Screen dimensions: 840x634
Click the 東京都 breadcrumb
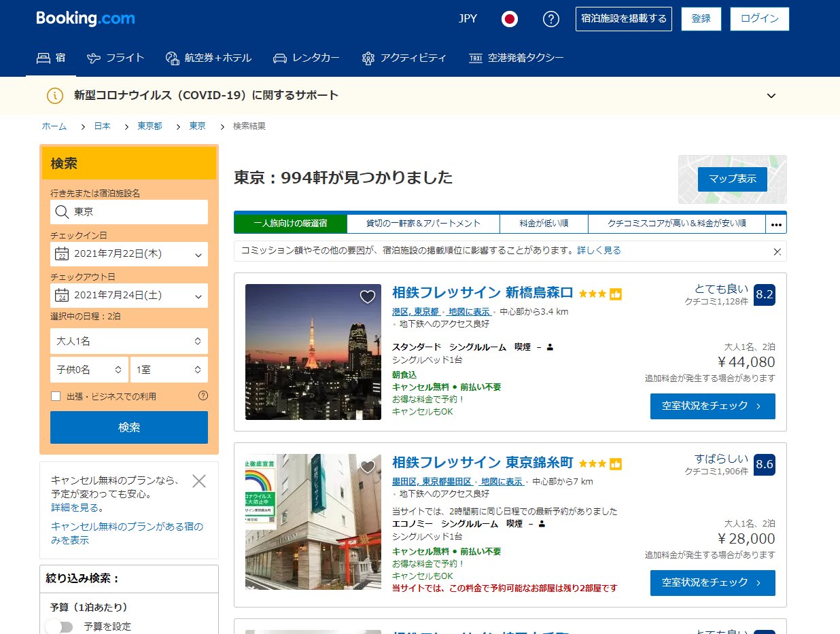(150, 126)
